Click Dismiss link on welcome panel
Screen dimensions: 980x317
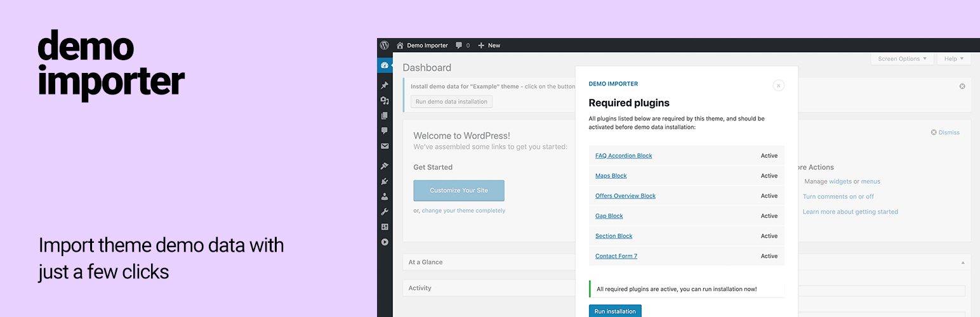pyautogui.click(x=949, y=133)
